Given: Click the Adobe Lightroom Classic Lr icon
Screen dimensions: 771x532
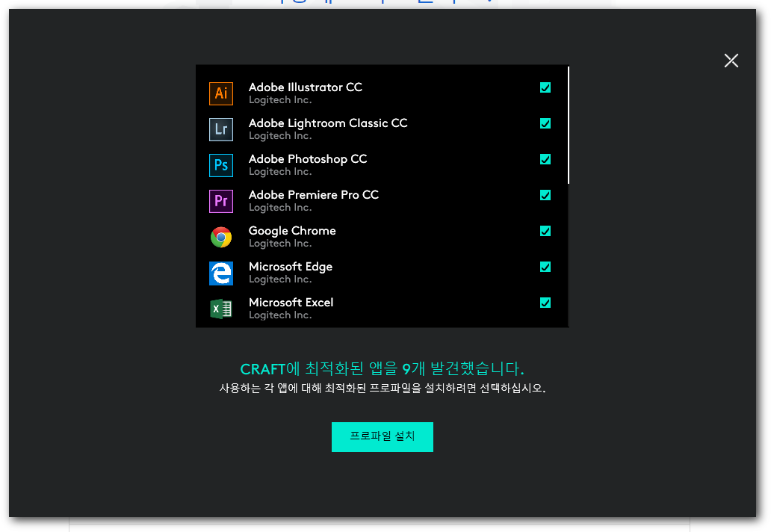Looking at the screenshot, I should [x=221, y=129].
